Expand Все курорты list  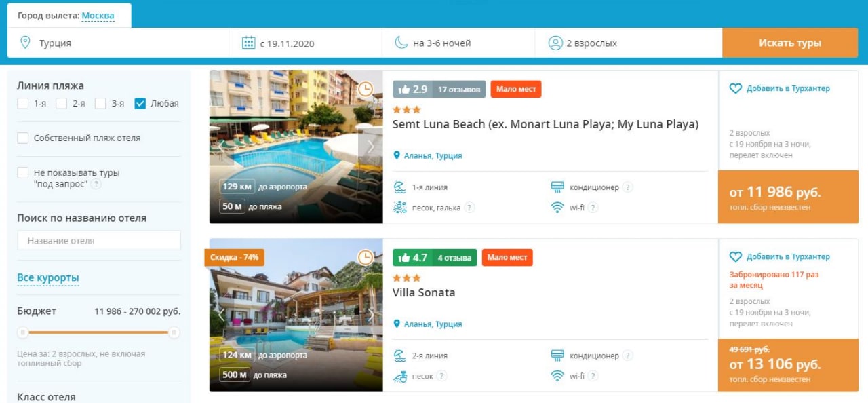tap(48, 277)
